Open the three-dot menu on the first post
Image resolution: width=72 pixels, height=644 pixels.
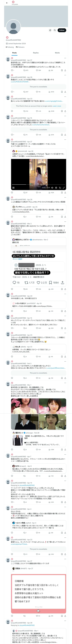coord(65,58)
